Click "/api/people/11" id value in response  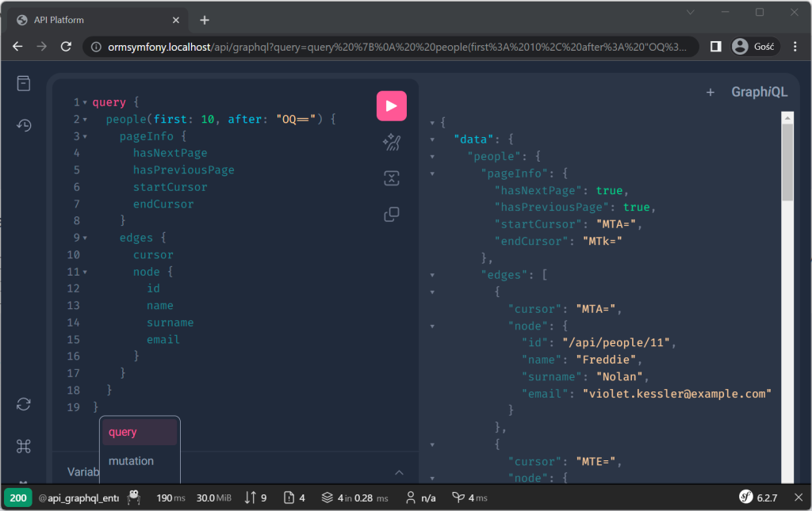click(616, 342)
